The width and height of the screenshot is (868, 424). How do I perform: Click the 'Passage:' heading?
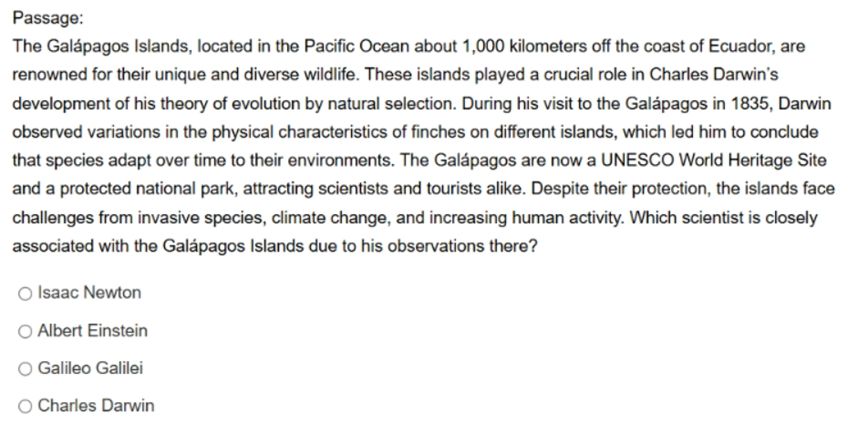click(47, 18)
